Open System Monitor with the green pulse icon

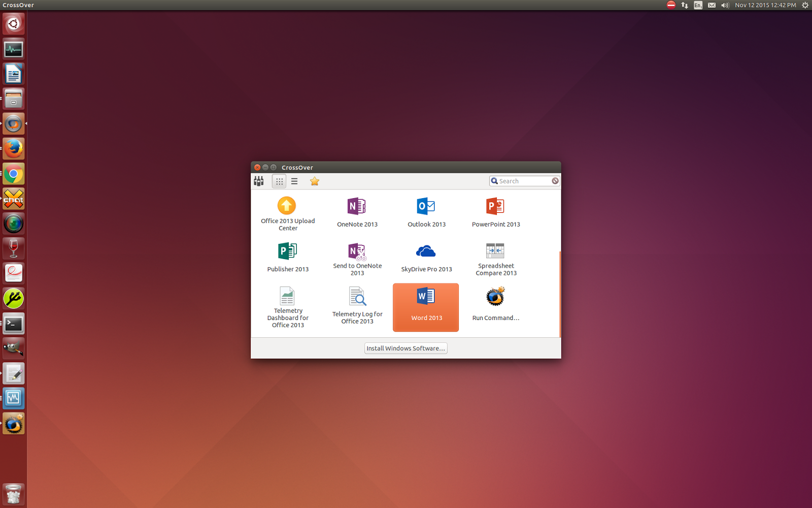14,49
